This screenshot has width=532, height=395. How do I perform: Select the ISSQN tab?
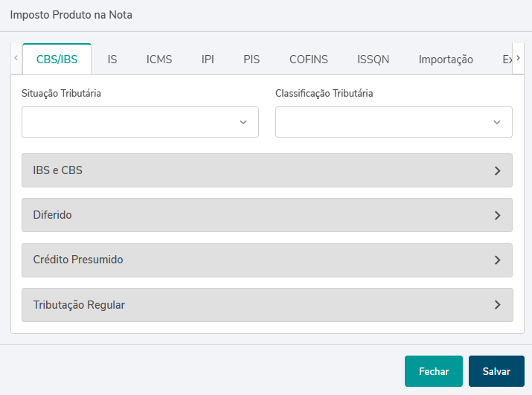click(373, 60)
